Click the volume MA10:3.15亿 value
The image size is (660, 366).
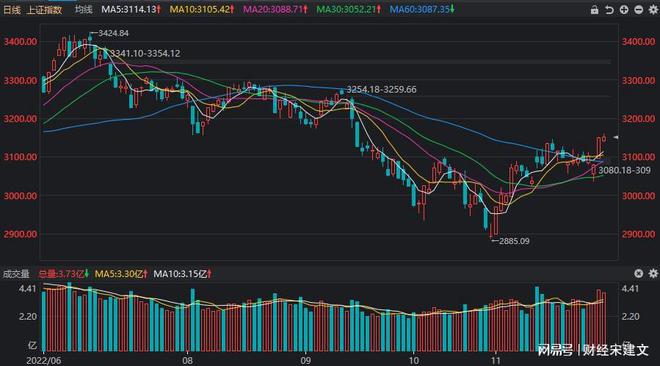[182, 274]
